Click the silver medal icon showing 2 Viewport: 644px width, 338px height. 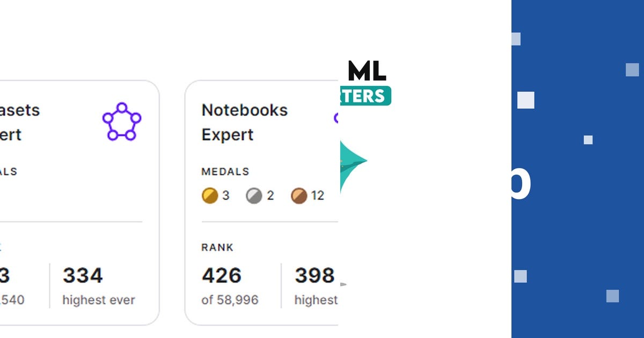(x=253, y=195)
